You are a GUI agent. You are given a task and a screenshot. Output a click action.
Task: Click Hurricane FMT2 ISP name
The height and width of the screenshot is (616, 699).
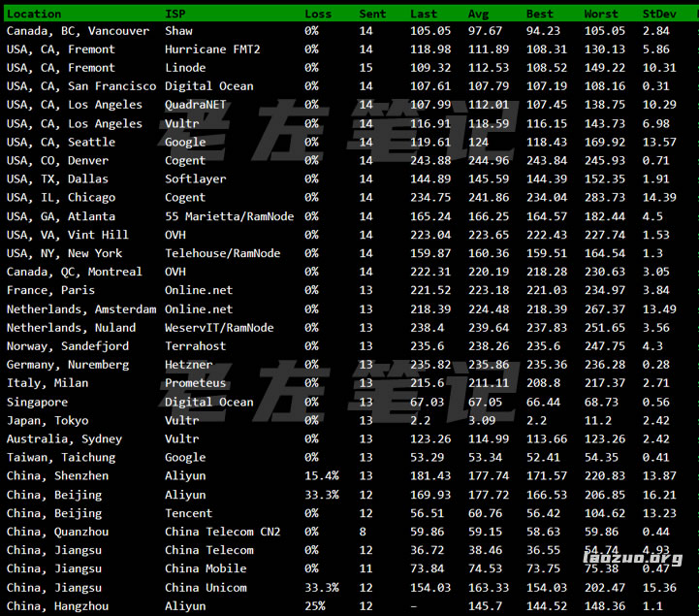(212, 49)
